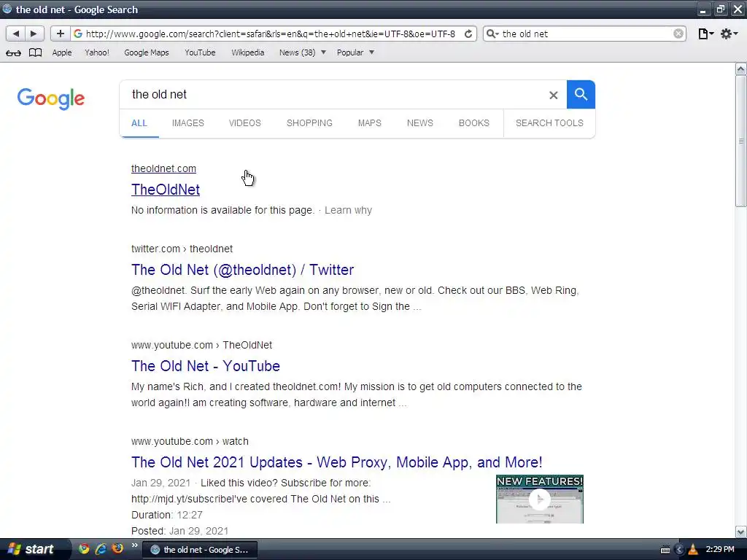Open the YouTube bookmark
This screenshot has width=747, height=560.
pos(200,52)
